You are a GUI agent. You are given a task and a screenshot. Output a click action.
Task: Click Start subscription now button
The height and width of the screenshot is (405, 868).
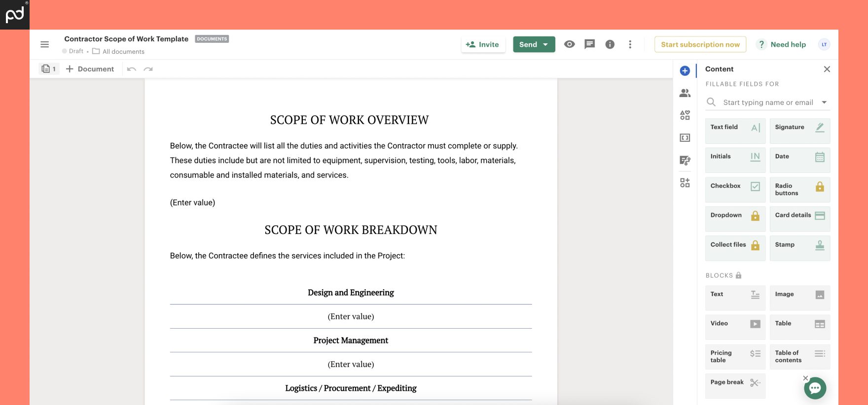pos(700,44)
